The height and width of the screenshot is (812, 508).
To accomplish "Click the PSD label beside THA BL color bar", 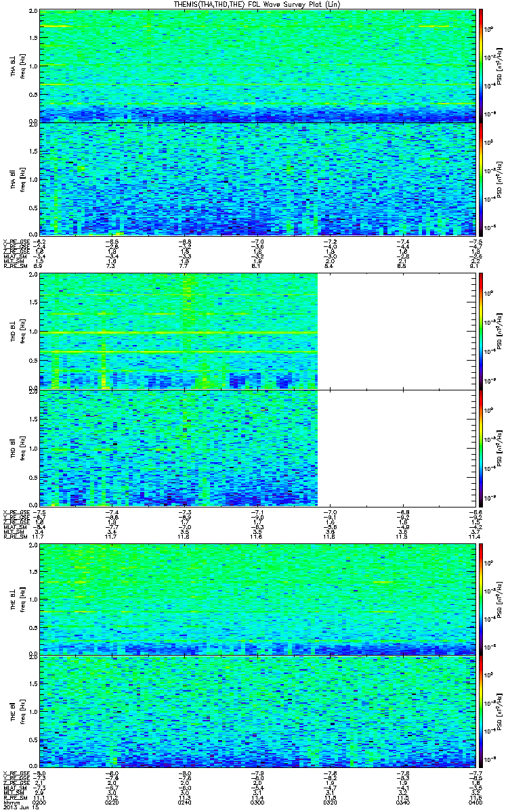I will coord(500,66).
